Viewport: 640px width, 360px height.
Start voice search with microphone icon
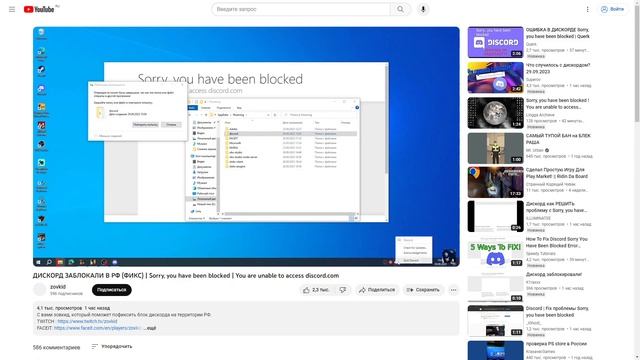(x=423, y=9)
